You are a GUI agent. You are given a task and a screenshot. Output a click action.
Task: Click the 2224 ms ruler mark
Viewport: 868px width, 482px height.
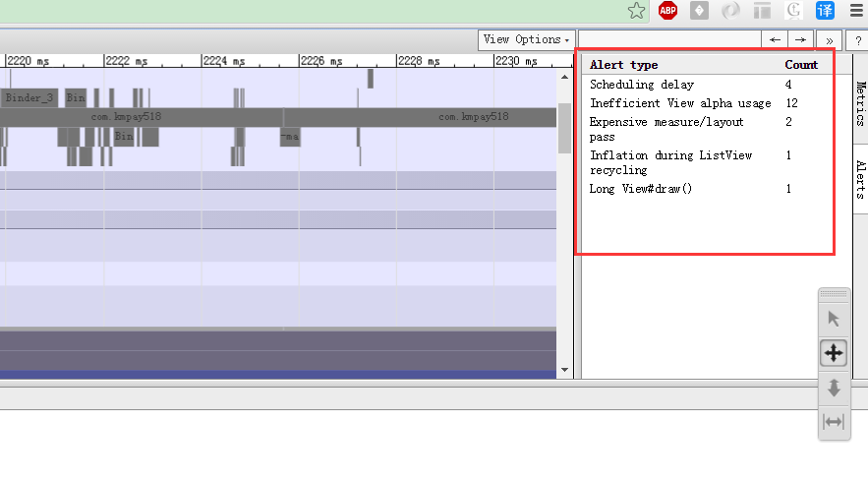tap(224, 61)
